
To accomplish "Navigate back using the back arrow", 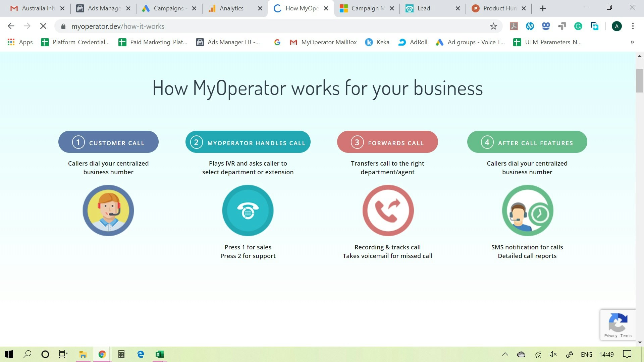I will 11,26.
